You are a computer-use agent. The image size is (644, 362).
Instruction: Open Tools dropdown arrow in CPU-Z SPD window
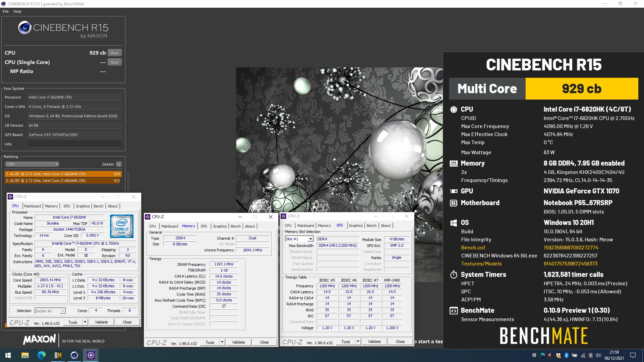coord(358,342)
